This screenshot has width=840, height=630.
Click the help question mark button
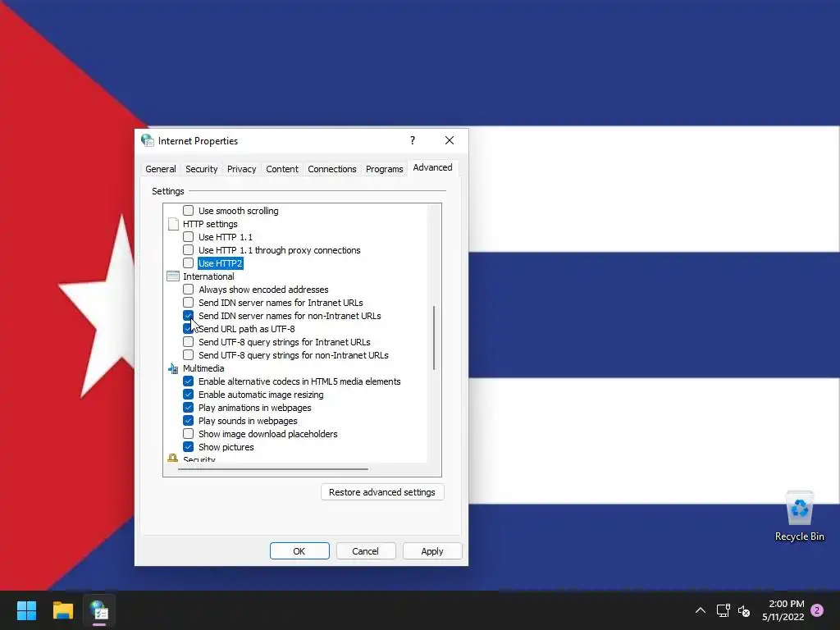(413, 140)
